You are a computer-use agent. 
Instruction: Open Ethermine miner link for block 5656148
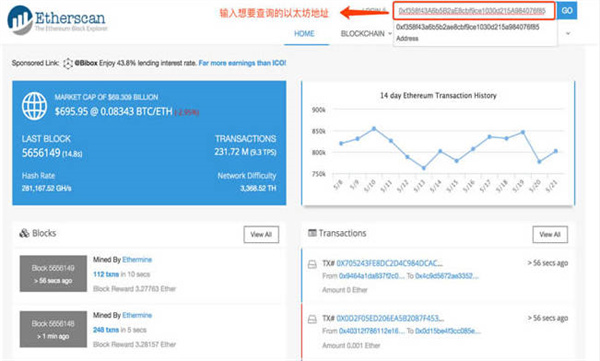click(137, 315)
